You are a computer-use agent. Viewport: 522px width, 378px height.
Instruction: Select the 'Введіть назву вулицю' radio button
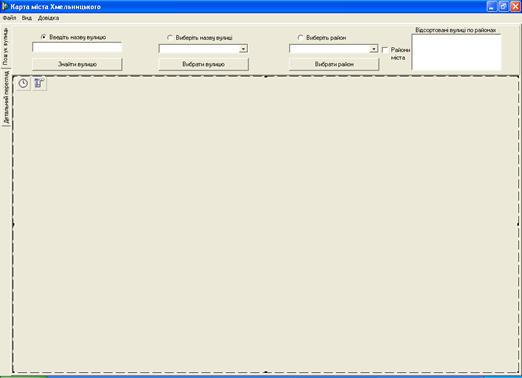[x=43, y=37]
